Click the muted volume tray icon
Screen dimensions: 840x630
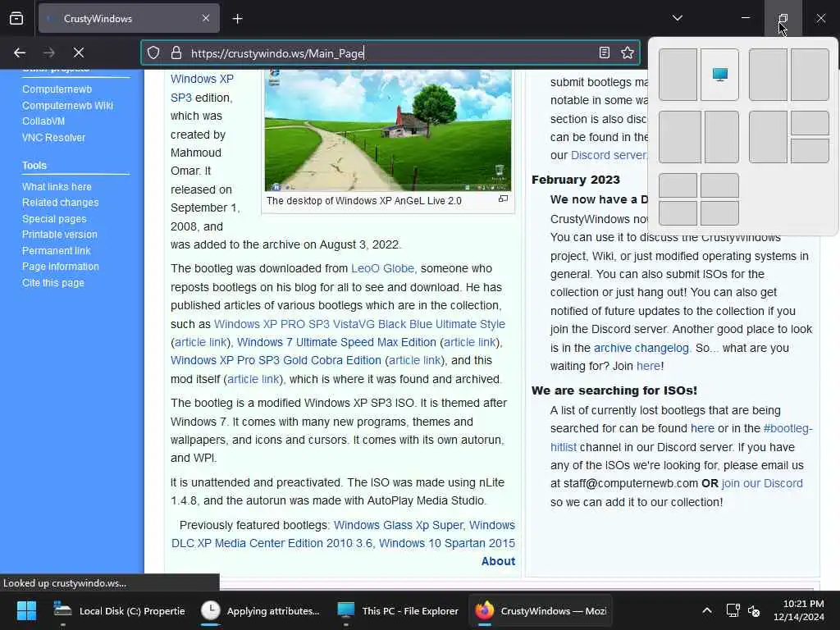pos(754,610)
